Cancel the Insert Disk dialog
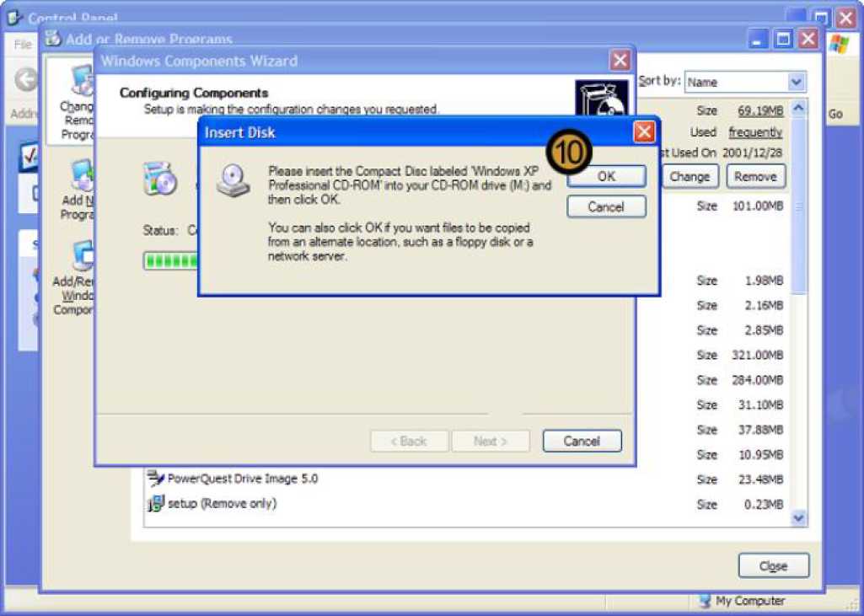864x616 pixels. coord(606,207)
